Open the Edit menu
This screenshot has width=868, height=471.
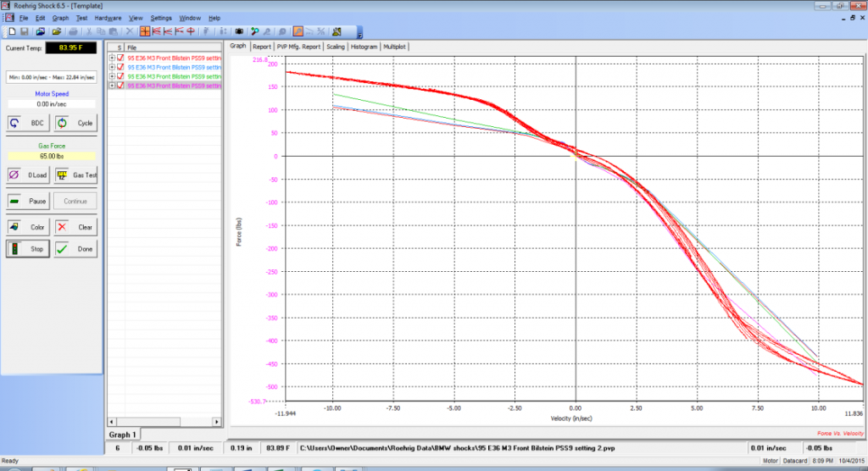coord(41,19)
